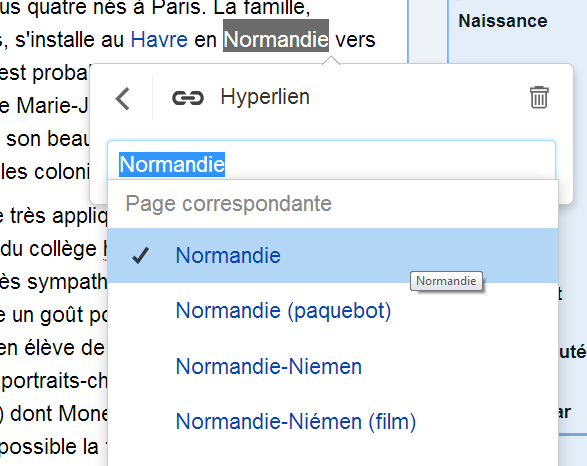Delete the hyperlink with the trash icon
The width and height of the screenshot is (587, 466).
click(x=539, y=97)
